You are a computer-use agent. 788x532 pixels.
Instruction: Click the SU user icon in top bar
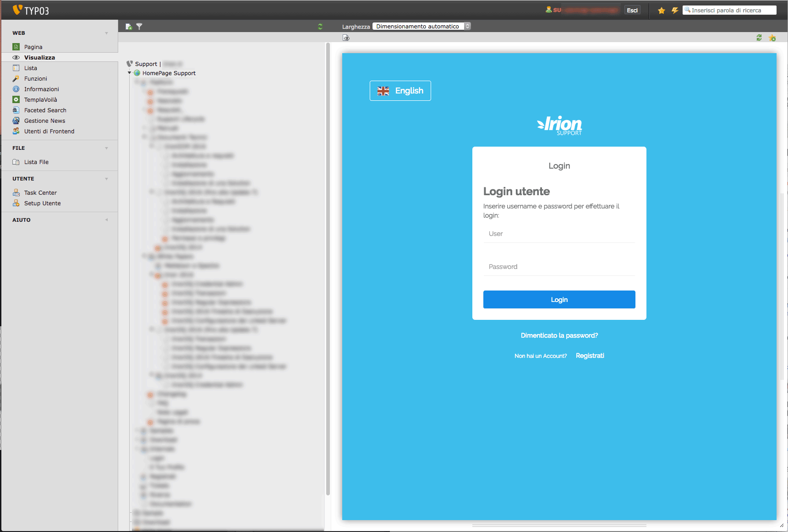[549, 10]
